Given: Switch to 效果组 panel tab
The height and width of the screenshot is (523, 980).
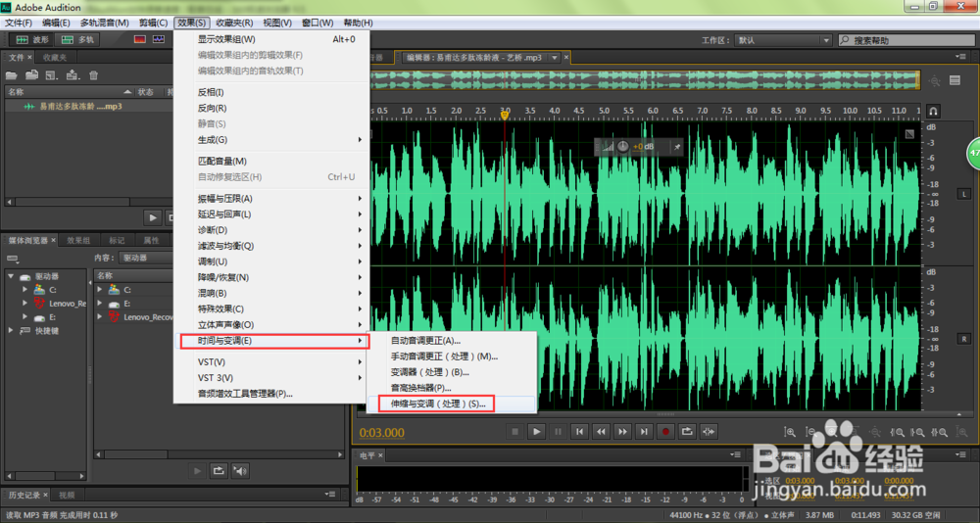Looking at the screenshot, I should click(x=78, y=240).
